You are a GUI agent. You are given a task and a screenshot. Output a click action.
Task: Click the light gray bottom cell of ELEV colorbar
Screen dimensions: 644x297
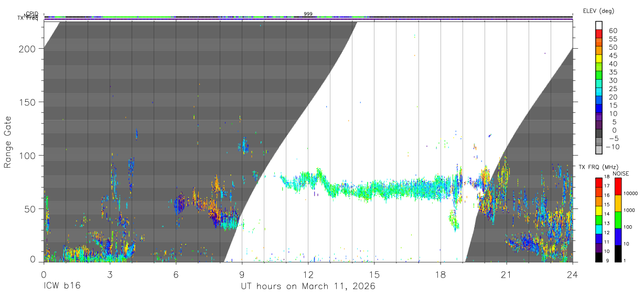tap(599, 149)
